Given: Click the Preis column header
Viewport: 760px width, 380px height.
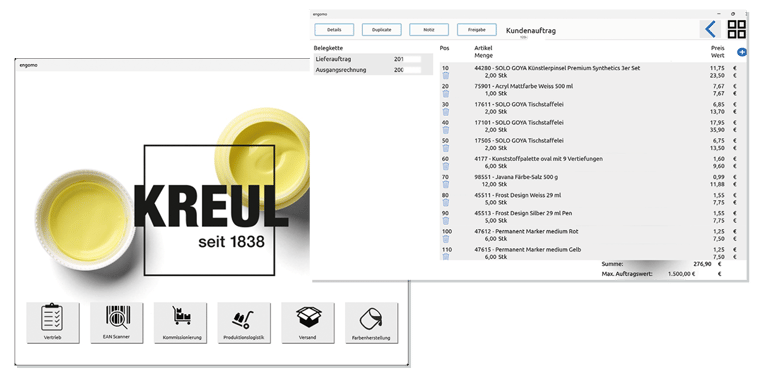Looking at the screenshot, I should pyautogui.click(x=718, y=48).
